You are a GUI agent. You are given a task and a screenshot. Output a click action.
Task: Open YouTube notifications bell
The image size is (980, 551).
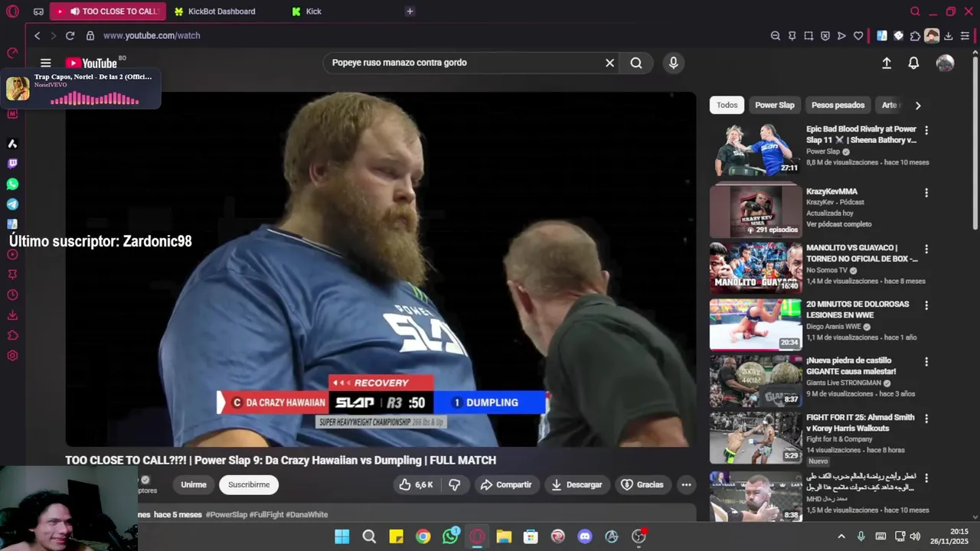(913, 64)
